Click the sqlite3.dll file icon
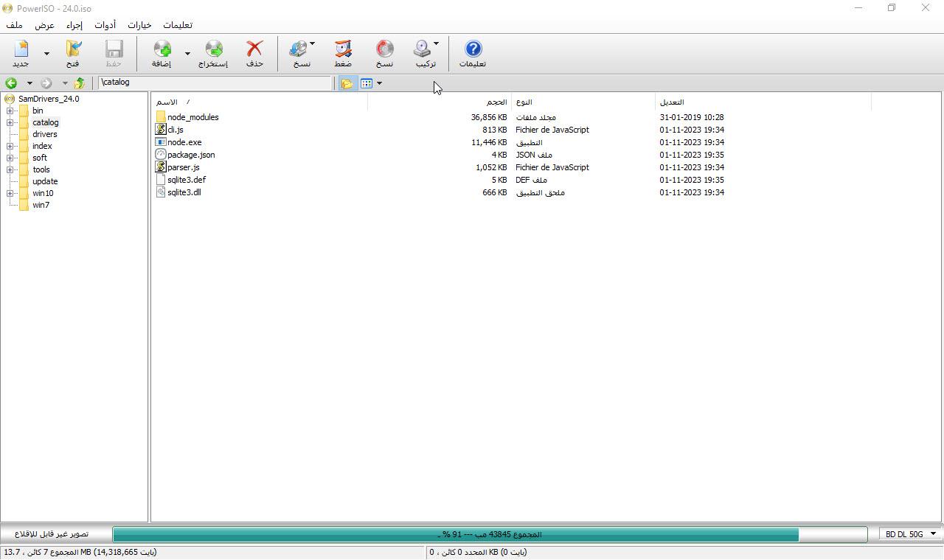The height and width of the screenshot is (560, 944). pos(161,192)
